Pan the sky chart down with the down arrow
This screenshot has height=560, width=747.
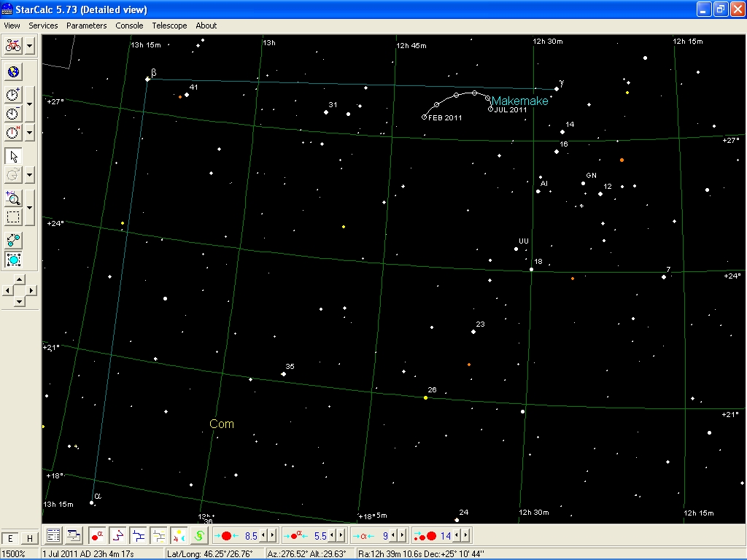19,301
